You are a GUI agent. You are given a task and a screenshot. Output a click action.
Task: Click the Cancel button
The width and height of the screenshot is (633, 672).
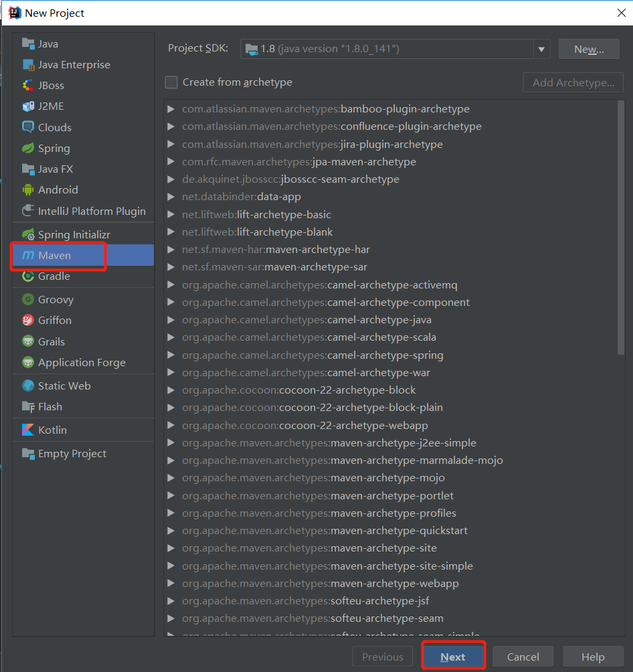pos(523,657)
